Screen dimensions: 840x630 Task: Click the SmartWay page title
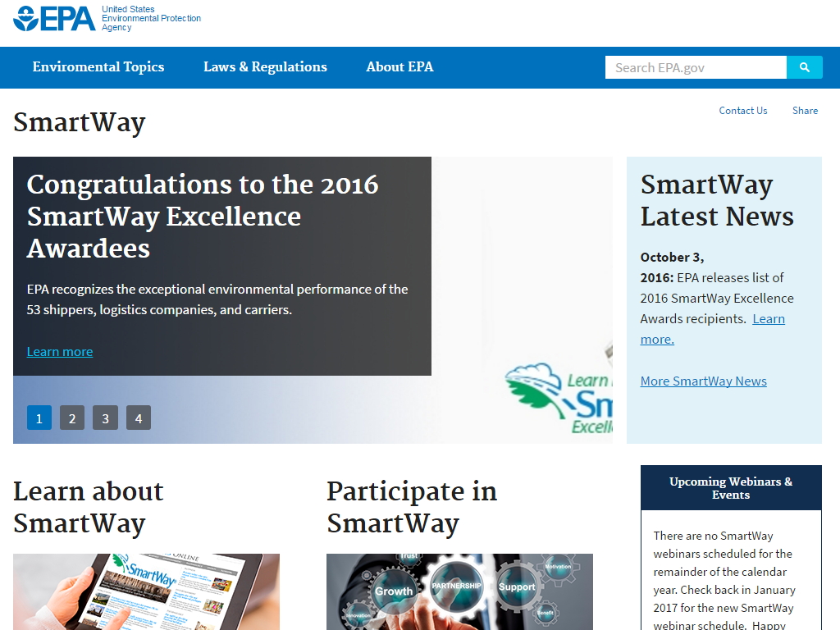point(80,123)
